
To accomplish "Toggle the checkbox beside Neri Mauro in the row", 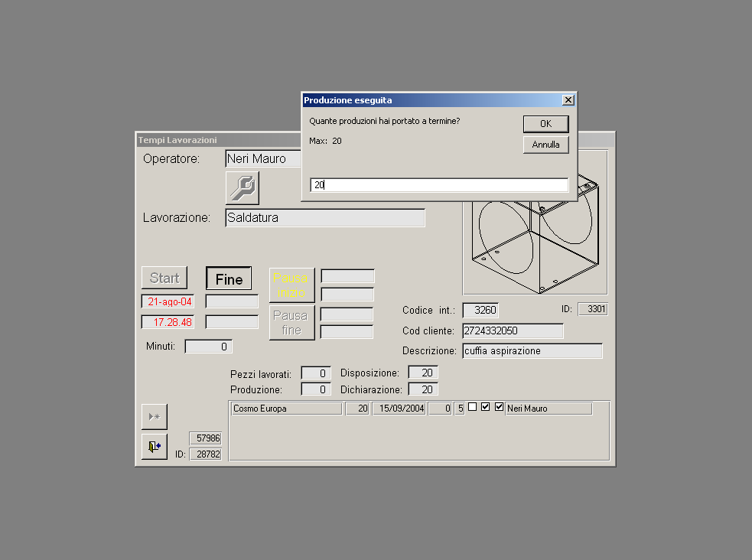I will pos(499,407).
